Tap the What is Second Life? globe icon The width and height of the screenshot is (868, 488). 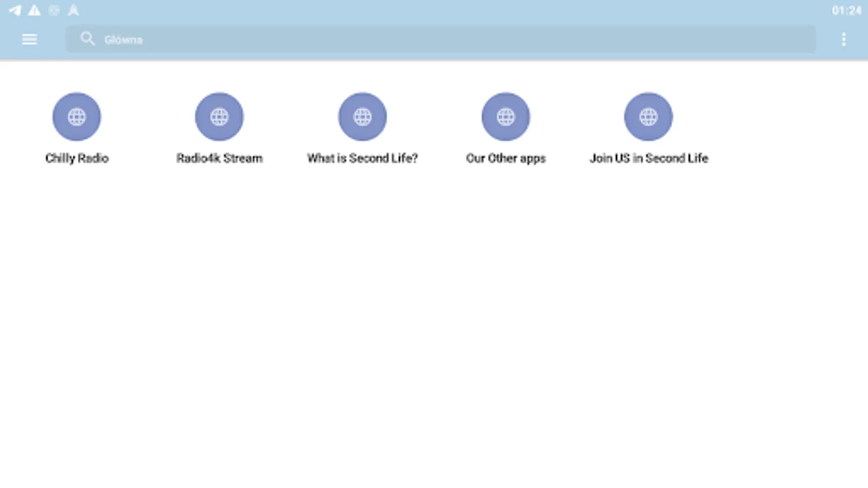pos(362,117)
